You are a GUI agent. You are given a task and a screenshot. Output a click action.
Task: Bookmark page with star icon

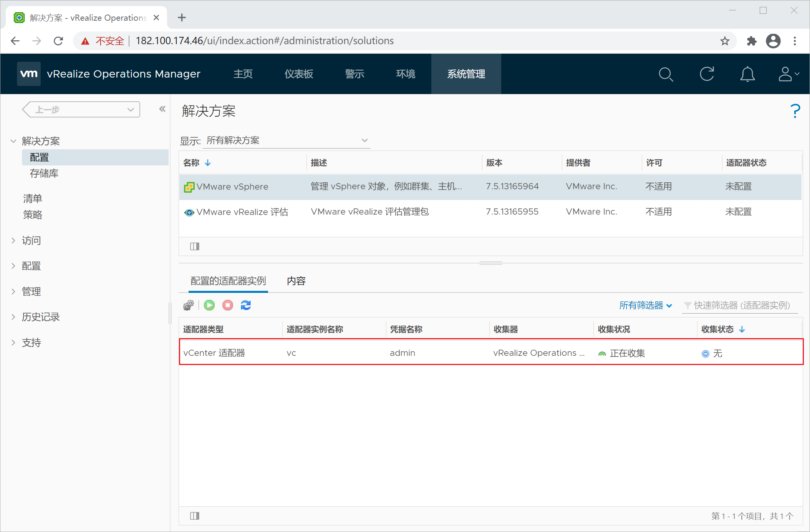click(725, 41)
